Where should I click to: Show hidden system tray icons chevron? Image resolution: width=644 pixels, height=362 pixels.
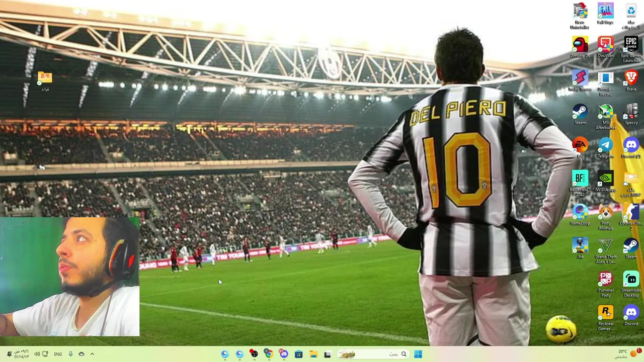click(x=92, y=354)
